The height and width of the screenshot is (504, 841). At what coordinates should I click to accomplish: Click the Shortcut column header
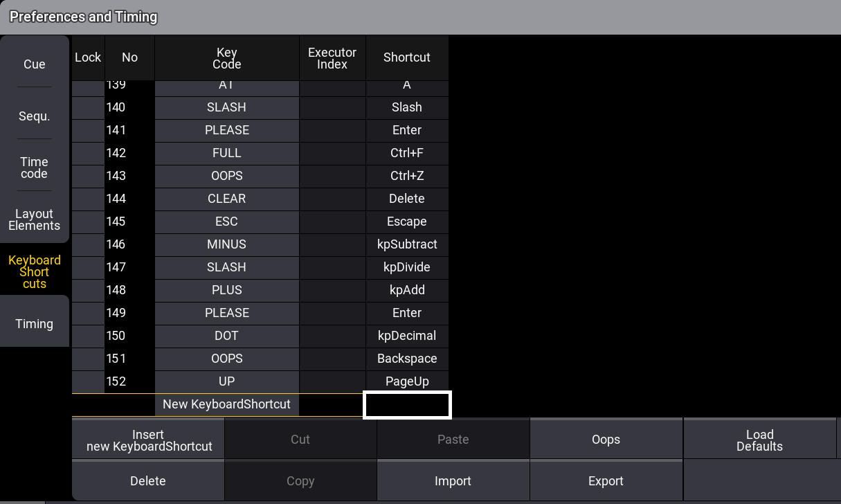(x=407, y=58)
